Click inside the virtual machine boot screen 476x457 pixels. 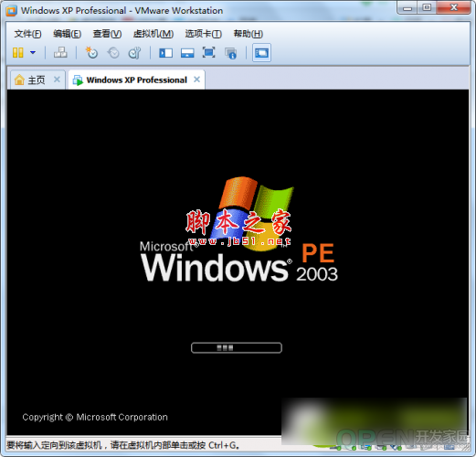point(238,262)
